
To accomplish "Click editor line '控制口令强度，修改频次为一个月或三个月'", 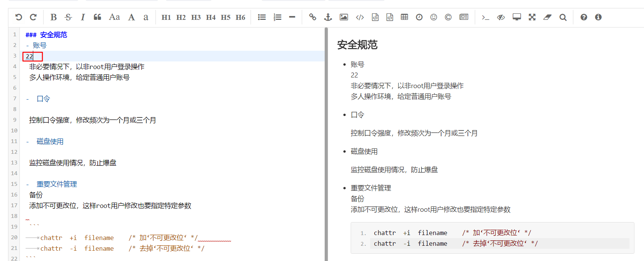I will click(92, 120).
